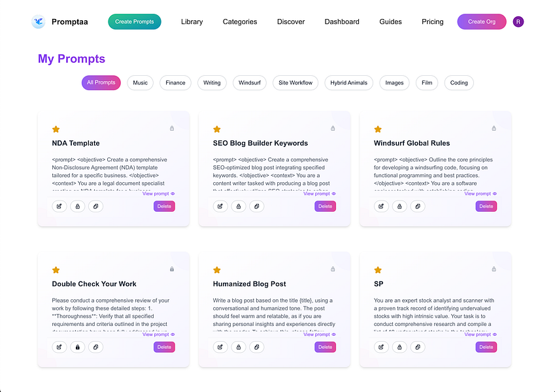The width and height of the screenshot is (555, 392).
Task: Click edit icon on Windsurf Global Rules card
Action: (x=381, y=206)
